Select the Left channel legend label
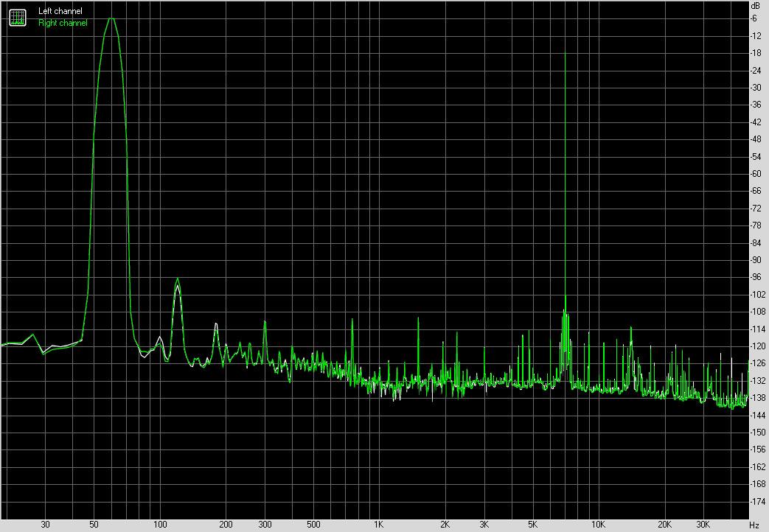 (60, 12)
